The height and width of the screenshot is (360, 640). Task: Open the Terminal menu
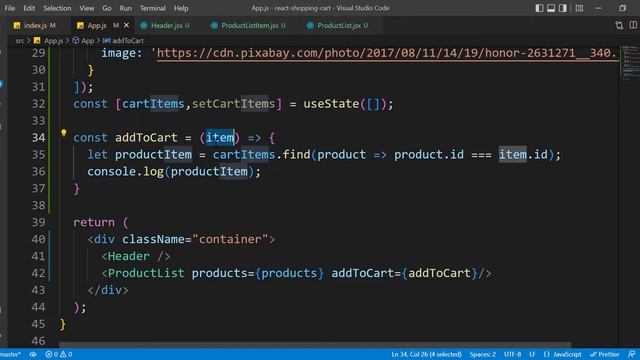pos(153,8)
